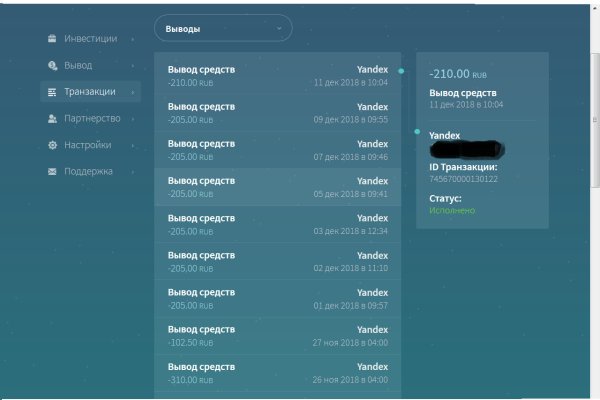Click the withdrawal dated 03 дек 2018 в 12:34

277,223
